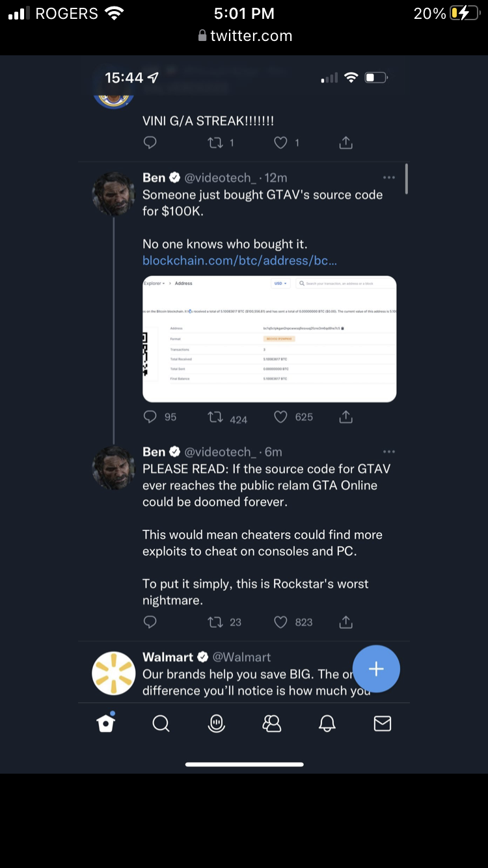
Task: Open the Search tab
Action: (161, 724)
